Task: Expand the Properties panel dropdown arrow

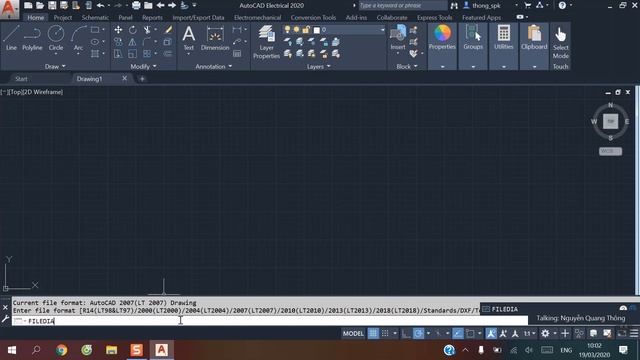Action: click(442, 67)
